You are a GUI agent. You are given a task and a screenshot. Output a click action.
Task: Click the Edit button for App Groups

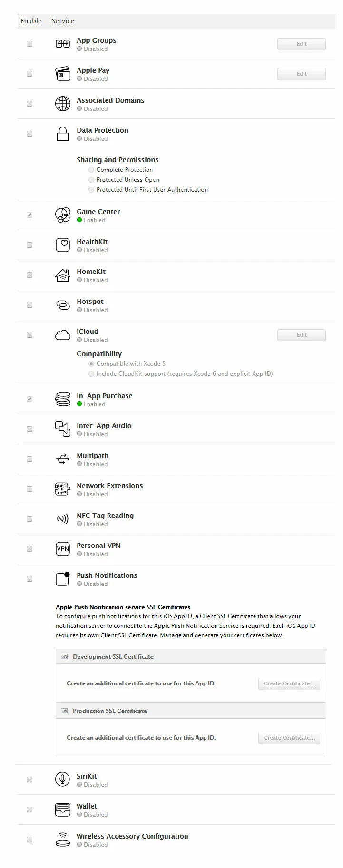pos(302,44)
